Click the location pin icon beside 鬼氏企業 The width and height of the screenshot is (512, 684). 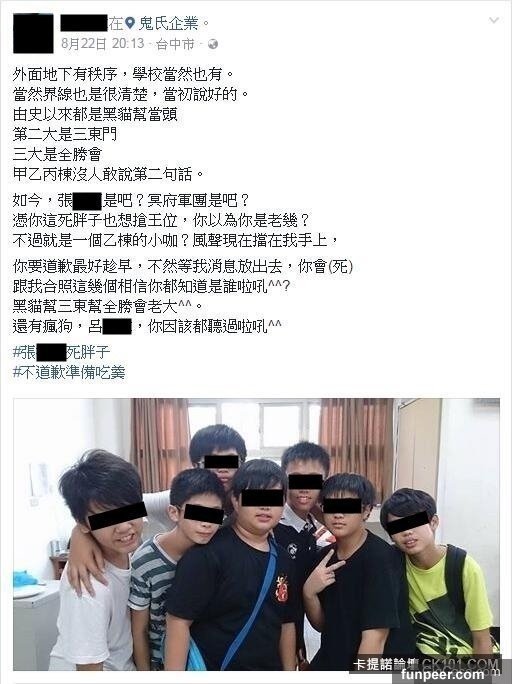click(130, 23)
